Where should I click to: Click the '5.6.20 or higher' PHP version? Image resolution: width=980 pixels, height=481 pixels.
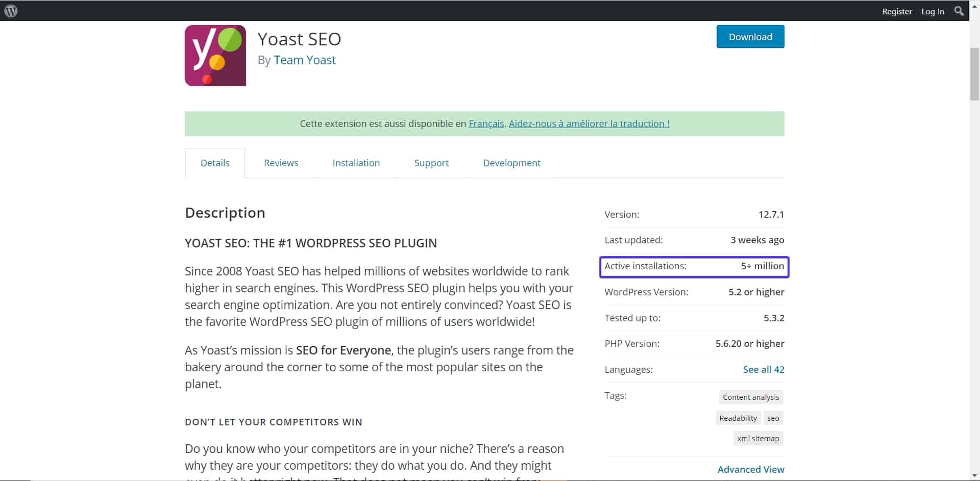(x=750, y=343)
